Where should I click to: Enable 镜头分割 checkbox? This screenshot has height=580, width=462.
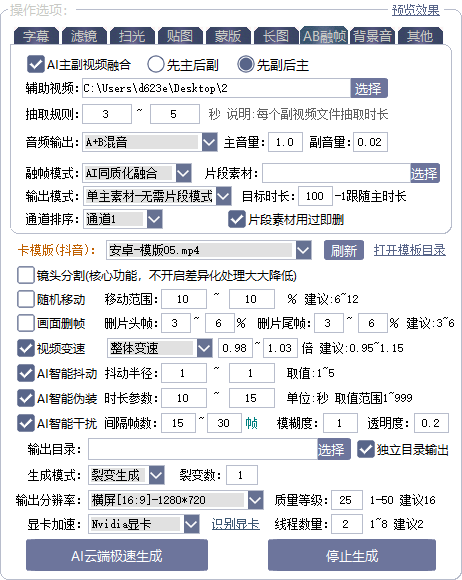[x=26, y=276]
